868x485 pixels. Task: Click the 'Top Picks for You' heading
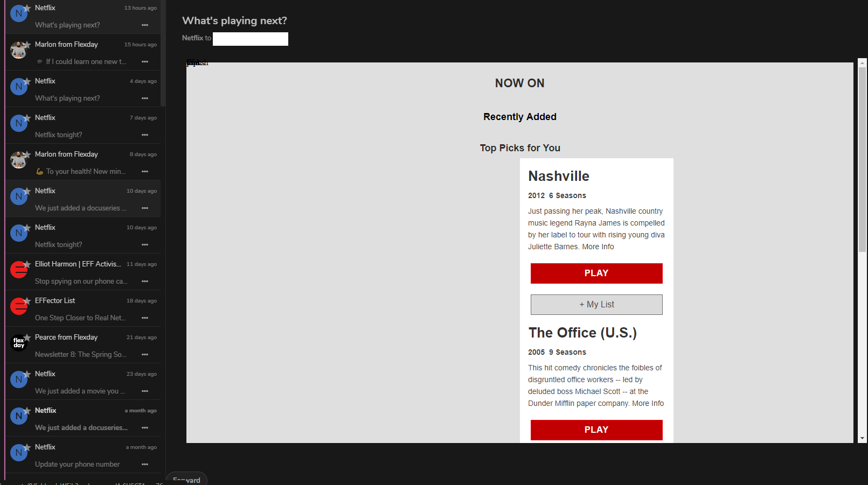(x=520, y=148)
